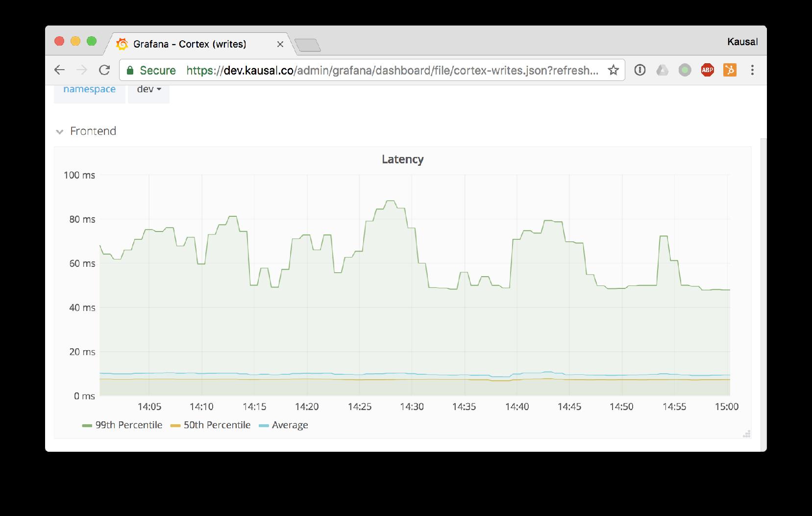Image resolution: width=812 pixels, height=516 pixels.
Task: Click the Kausal profile button
Action: coord(742,42)
